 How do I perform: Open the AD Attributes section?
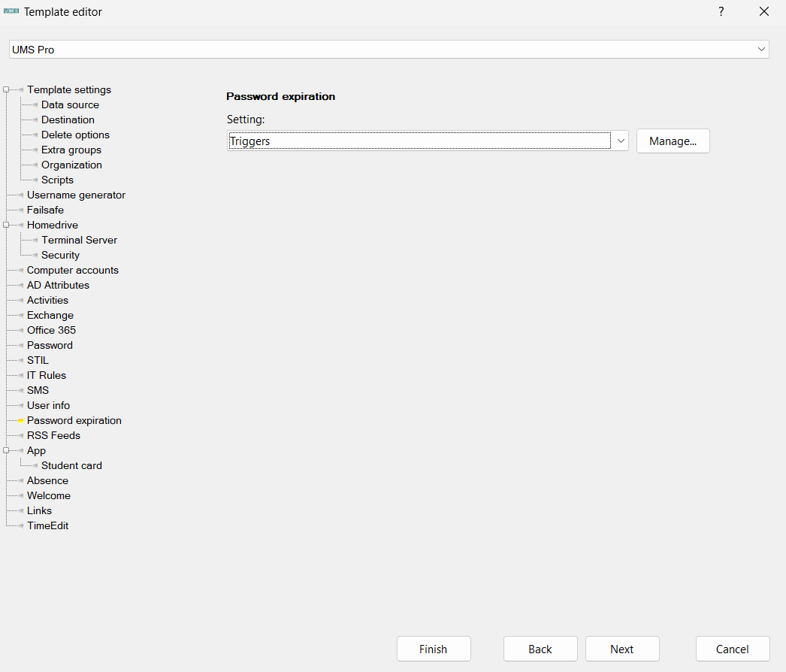click(58, 286)
